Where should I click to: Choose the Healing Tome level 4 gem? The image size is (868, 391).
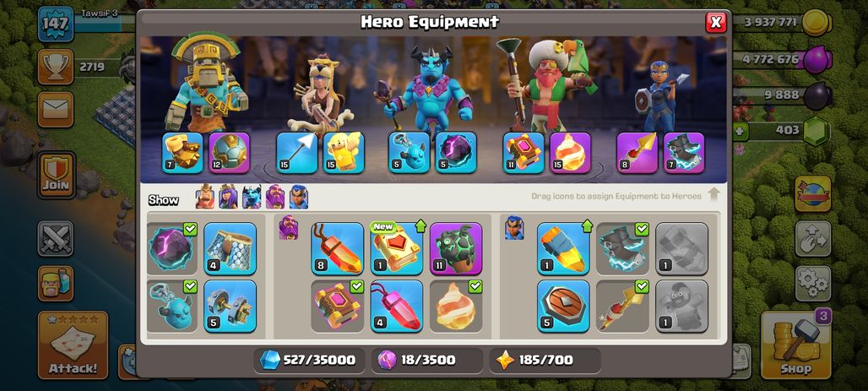click(396, 307)
